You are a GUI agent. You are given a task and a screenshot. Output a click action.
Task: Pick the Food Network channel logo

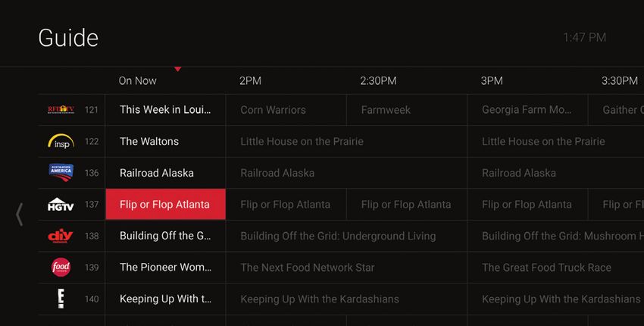click(x=61, y=267)
